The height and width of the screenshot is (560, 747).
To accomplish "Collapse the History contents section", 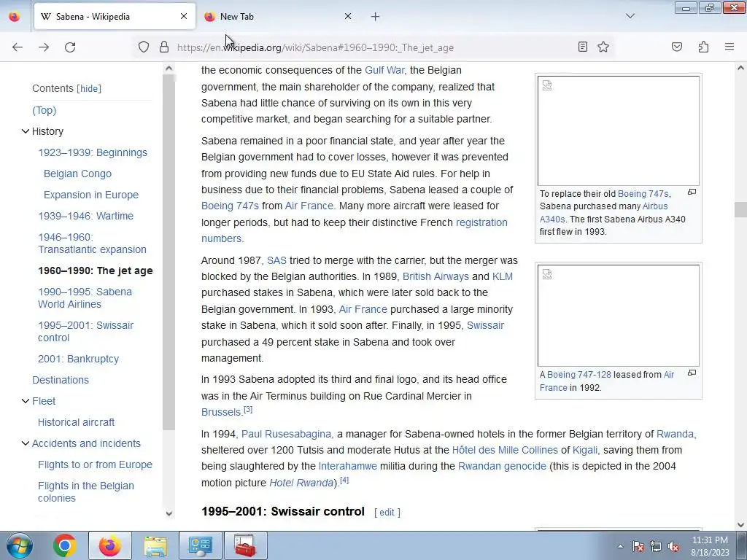I will click(26, 131).
